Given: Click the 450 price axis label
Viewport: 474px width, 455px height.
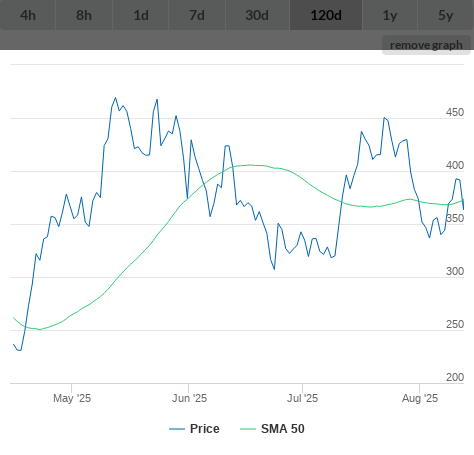Looking at the screenshot, I should coord(455,112).
